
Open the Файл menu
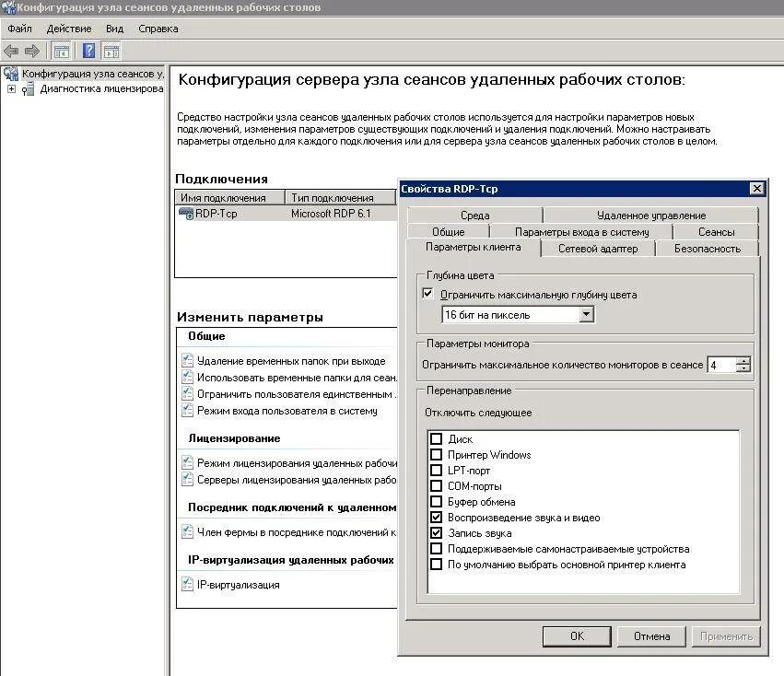19,29
